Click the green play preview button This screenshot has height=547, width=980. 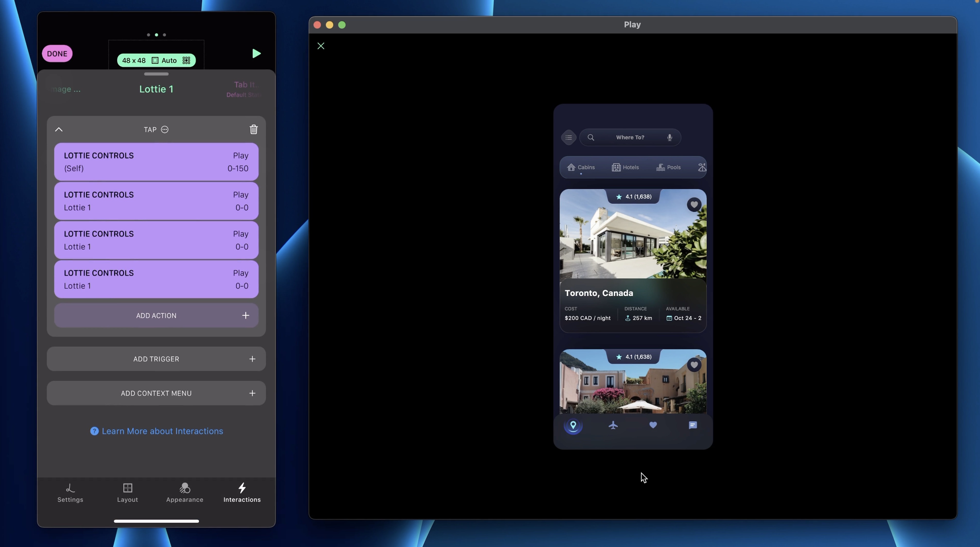[x=256, y=54]
